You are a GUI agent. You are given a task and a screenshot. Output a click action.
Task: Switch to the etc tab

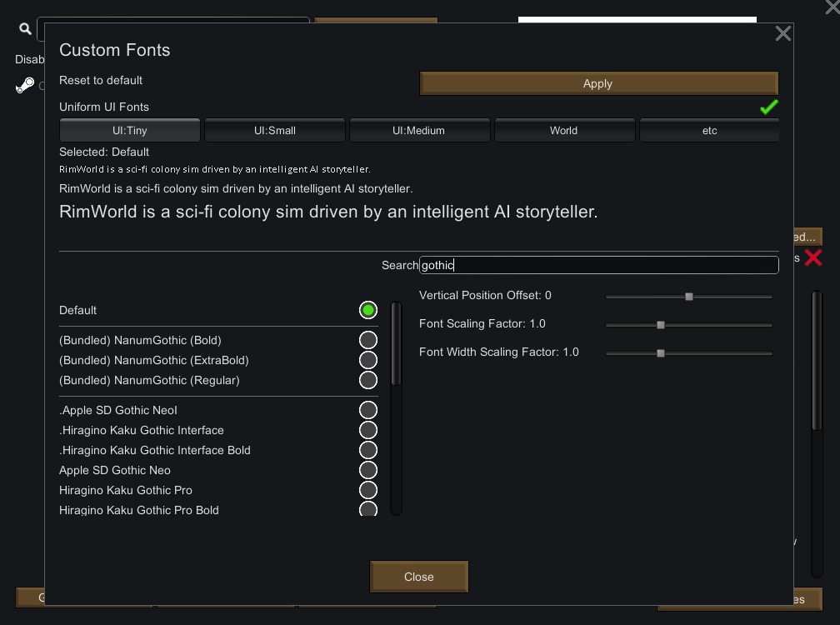click(x=709, y=131)
